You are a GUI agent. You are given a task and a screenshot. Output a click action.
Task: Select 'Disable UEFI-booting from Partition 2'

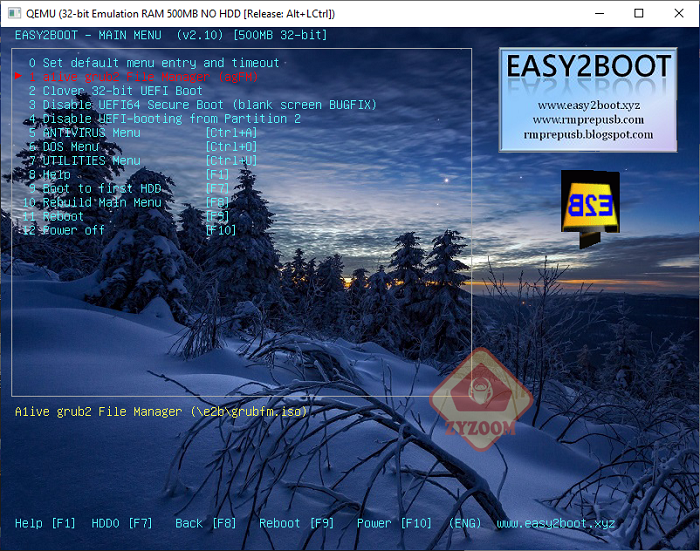click(165, 119)
